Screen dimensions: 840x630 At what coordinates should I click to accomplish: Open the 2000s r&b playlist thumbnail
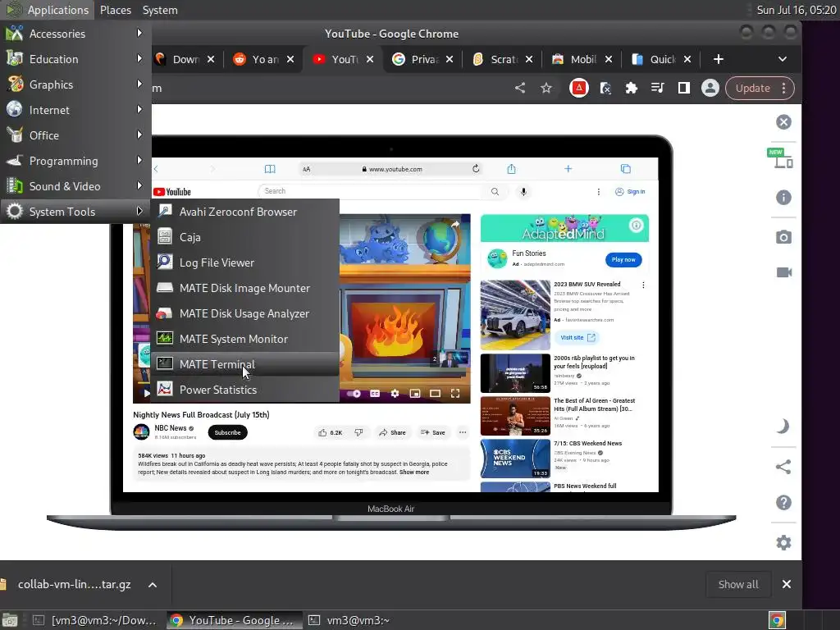pos(515,373)
